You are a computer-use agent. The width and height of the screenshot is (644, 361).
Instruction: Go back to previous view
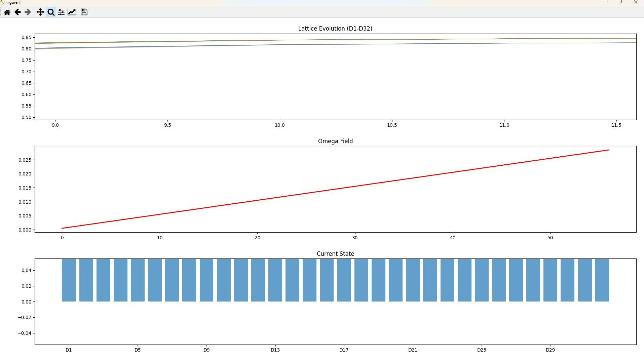[x=17, y=12]
